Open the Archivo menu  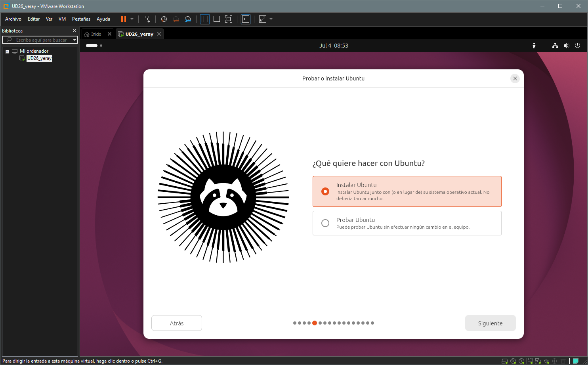click(x=13, y=19)
